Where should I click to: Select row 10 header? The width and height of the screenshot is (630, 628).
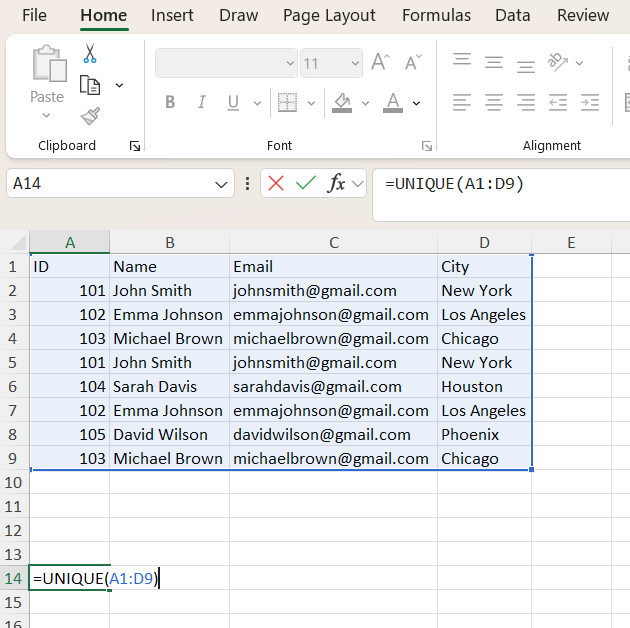14,482
